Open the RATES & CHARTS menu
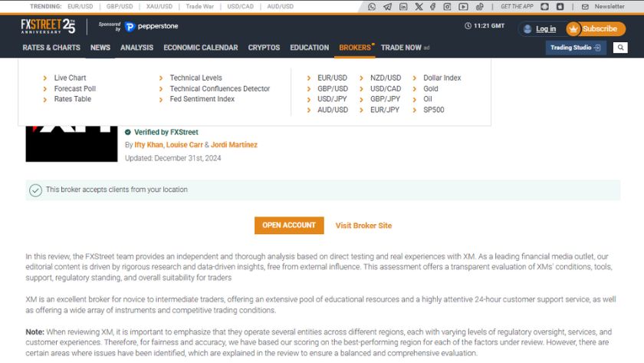 51,48
